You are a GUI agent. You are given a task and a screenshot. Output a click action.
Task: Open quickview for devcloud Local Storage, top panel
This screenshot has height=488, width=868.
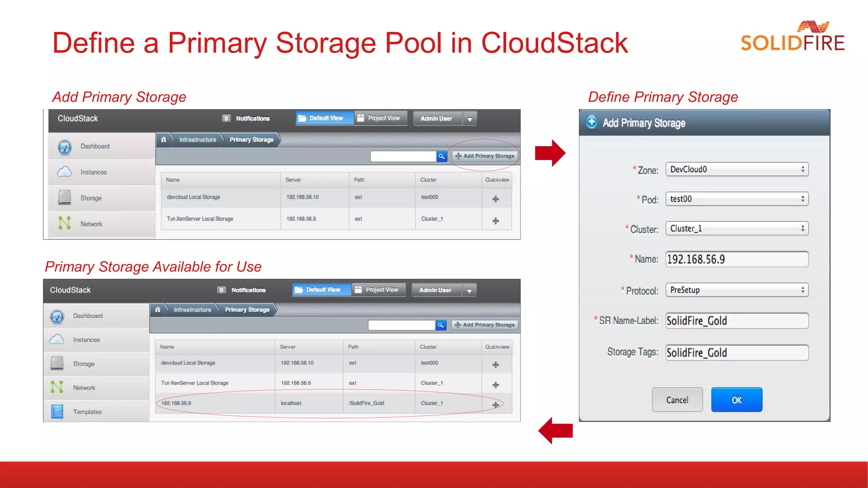[495, 199]
